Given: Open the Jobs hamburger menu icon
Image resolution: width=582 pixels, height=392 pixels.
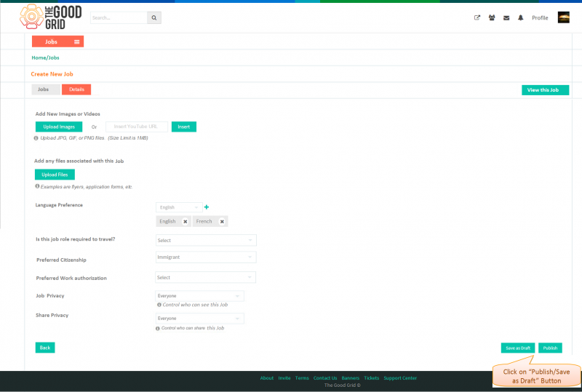Looking at the screenshot, I should 77,41.
